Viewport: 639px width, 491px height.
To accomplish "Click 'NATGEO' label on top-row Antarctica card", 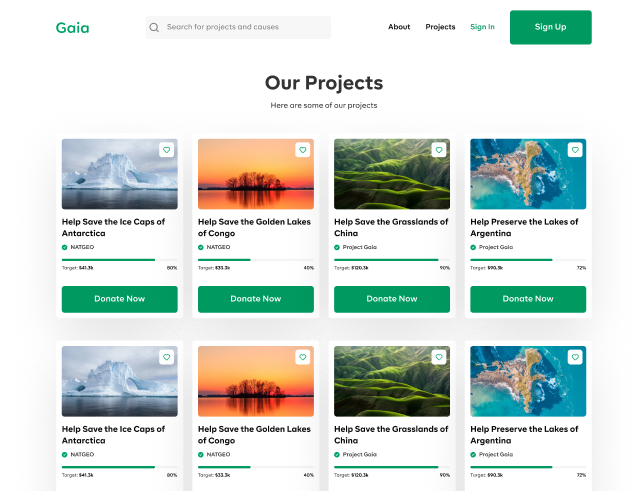I will pyautogui.click(x=82, y=247).
